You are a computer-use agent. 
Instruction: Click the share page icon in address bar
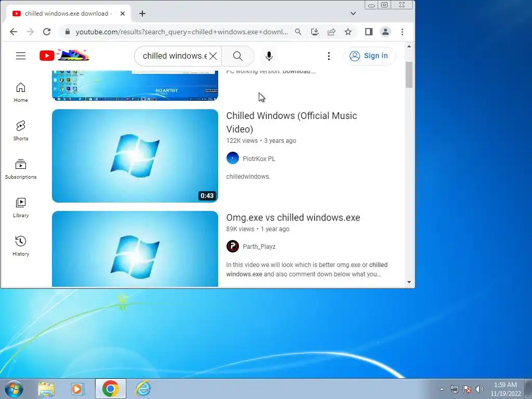331,32
